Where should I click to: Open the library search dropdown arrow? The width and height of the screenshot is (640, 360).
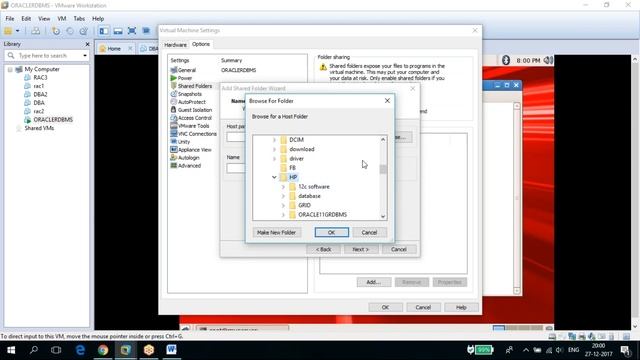[85, 56]
